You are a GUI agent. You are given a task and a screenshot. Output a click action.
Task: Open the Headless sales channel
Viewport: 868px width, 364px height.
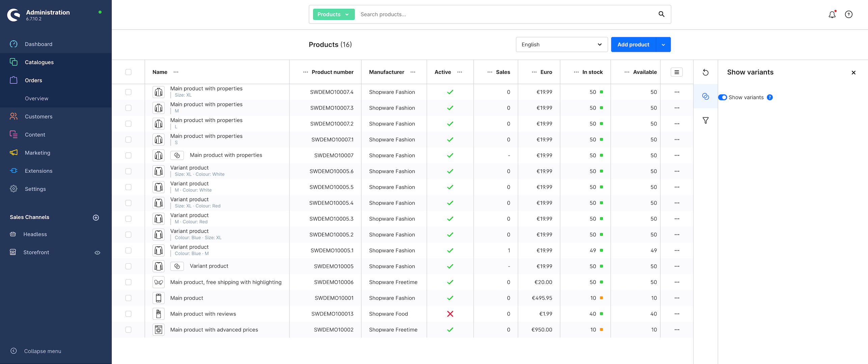(x=35, y=234)
